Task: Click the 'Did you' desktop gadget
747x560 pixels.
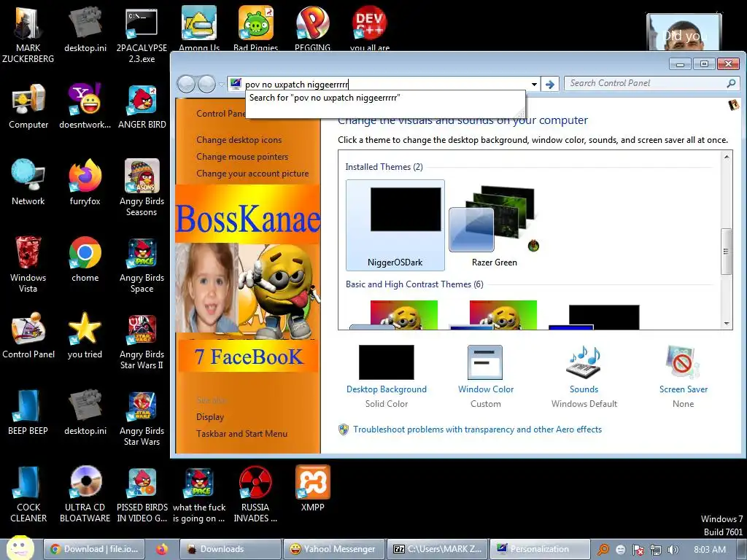Action: coord(684,31)
